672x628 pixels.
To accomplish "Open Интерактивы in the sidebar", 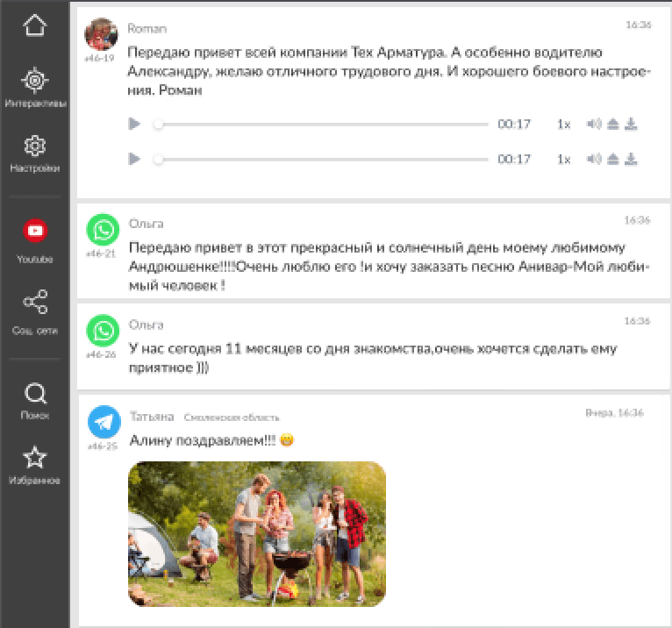I will click(x=35, y=88).
